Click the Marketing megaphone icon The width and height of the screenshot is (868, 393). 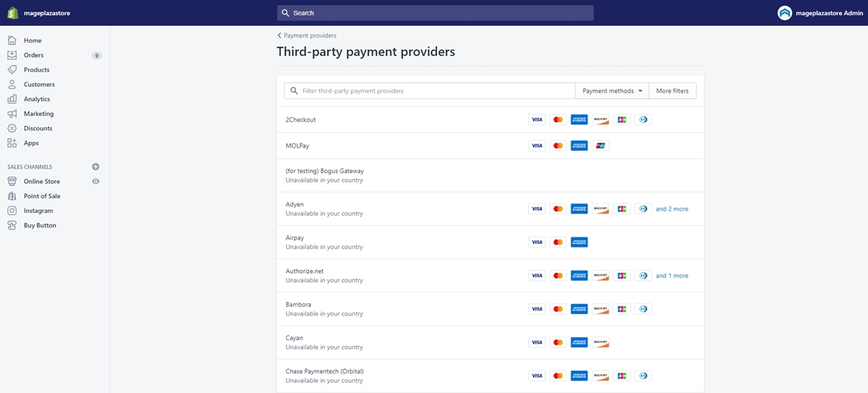[x=12, y=114]
